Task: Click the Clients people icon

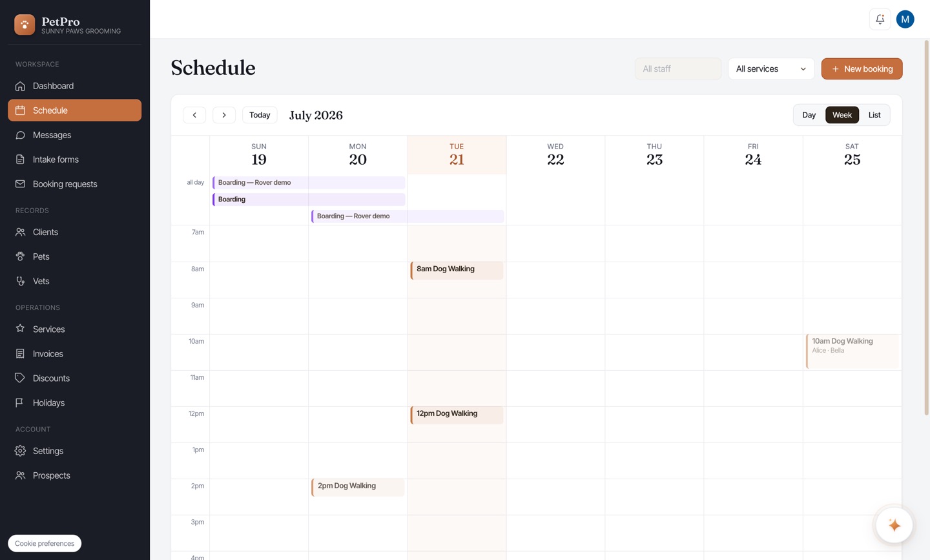Action: (20, 232)
